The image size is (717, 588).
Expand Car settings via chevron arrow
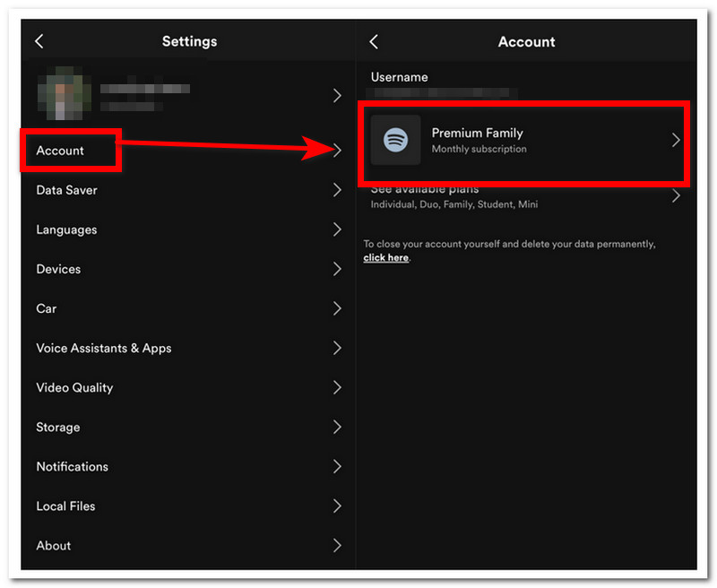point(337,308)
